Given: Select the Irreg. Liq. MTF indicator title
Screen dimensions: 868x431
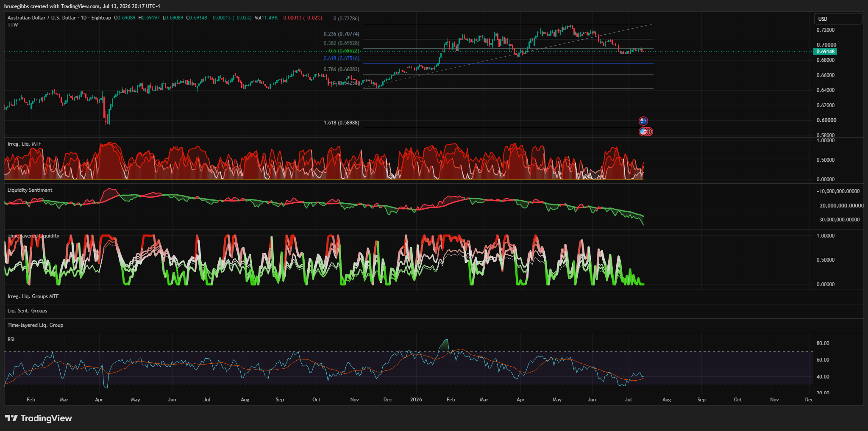Looking at the screenshot, I should click(24, 144).
